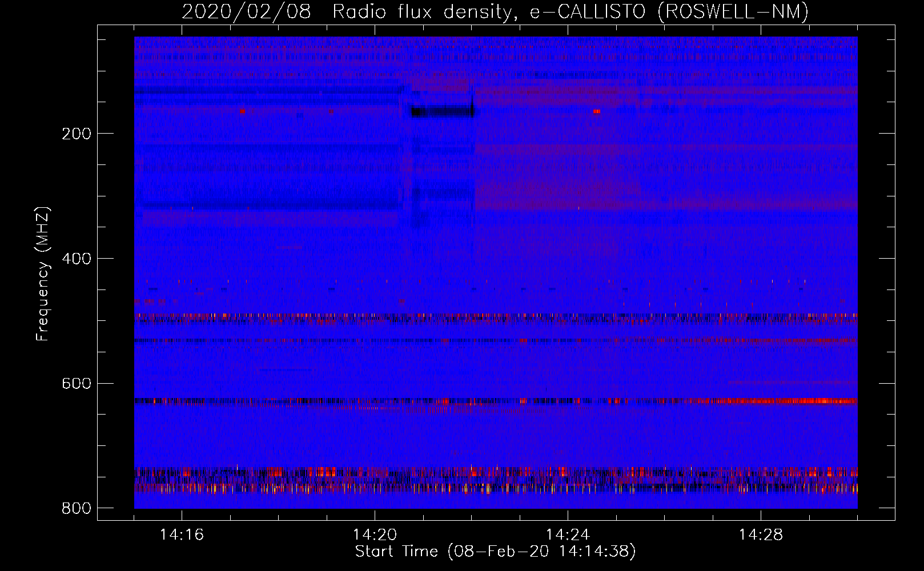Click the 400 frequency tick label
Screen dimensions: 924x571
click(x=77, y=259)
